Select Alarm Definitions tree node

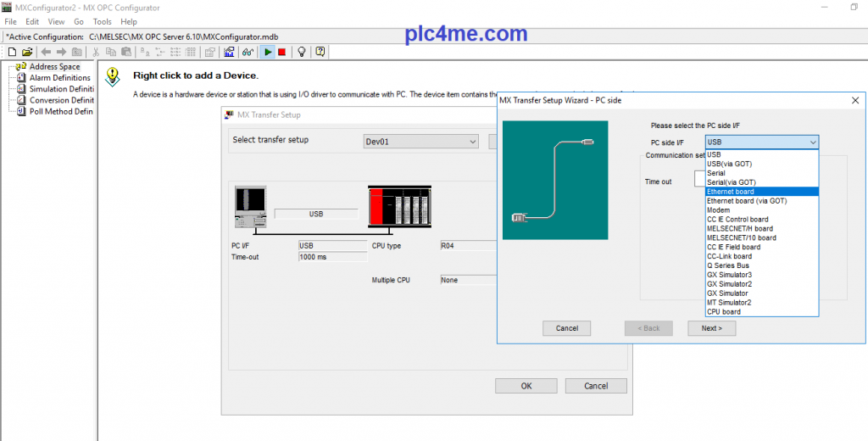tap(59, 78)
